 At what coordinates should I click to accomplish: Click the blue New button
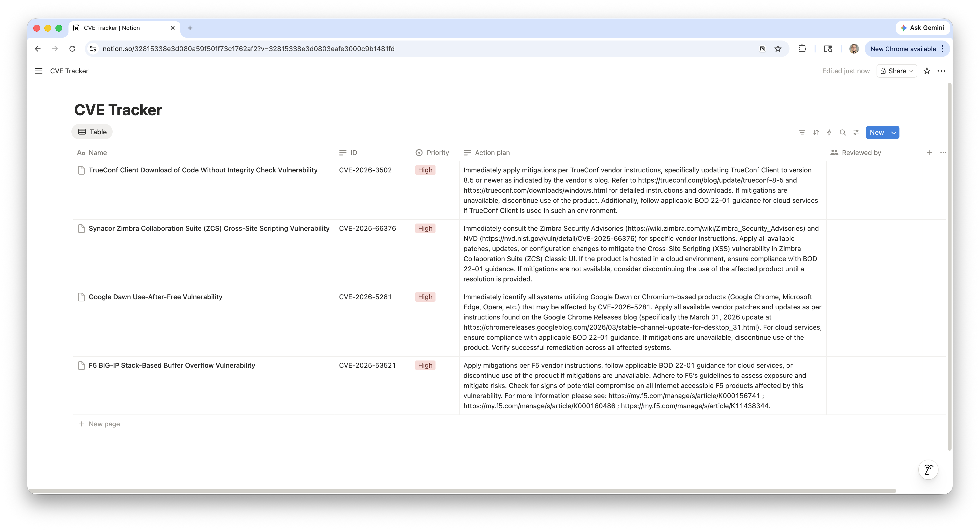pyautogui.click(x=877, y=132)
